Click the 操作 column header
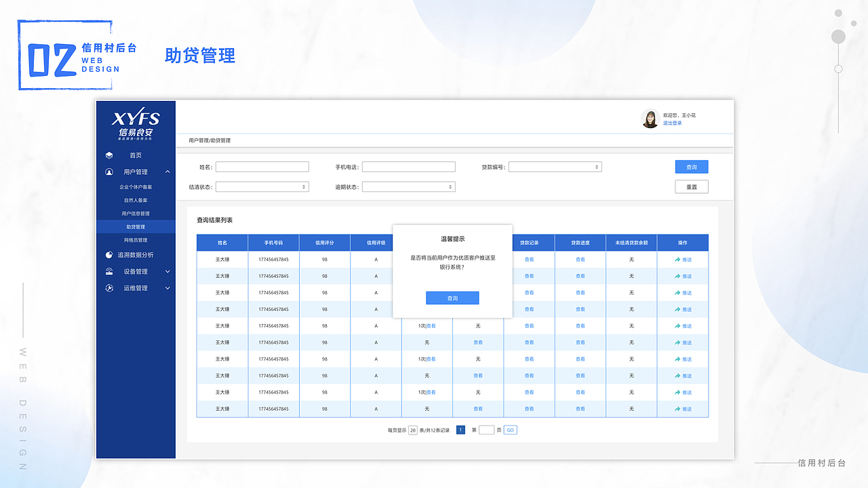Viewport: 868px width, 488px height. pos(682,243)
